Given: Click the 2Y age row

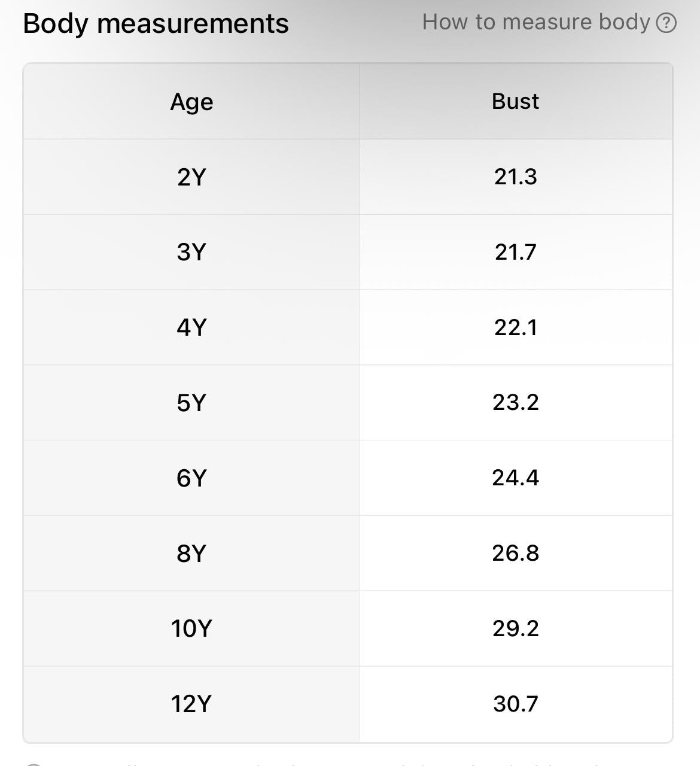Looking at the screenshot, I should pyautogui.click(x=191, y=177).
